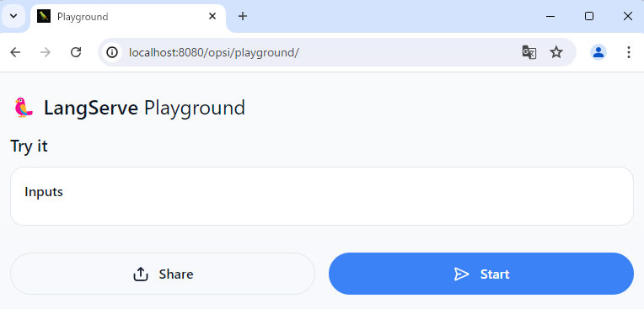The width and height of the screenshot is (644, 309).
Task: Select the Playground browser tab
Action: click(128, 16)
